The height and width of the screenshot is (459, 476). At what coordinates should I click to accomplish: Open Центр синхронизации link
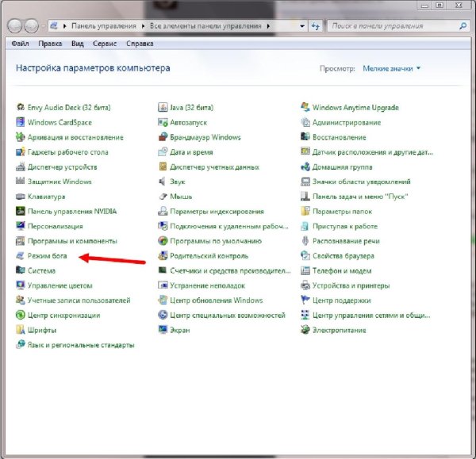point(63,316)
